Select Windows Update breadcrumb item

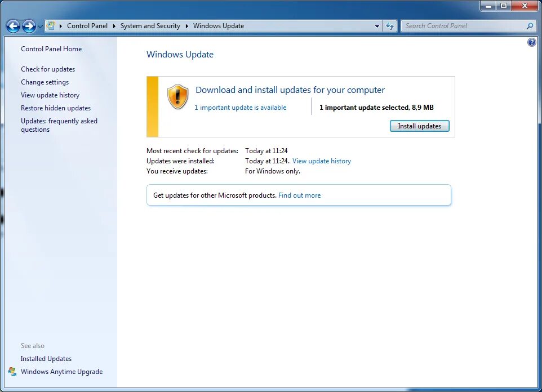(x=219, y=26)
